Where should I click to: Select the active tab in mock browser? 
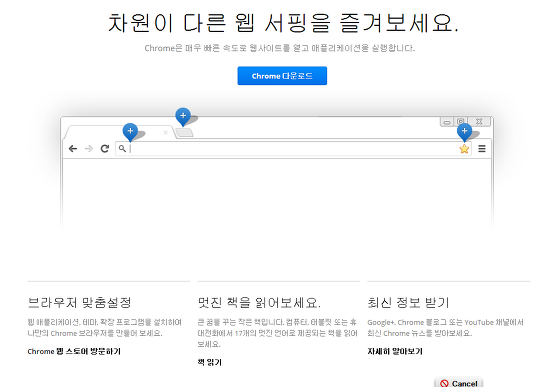121,132
